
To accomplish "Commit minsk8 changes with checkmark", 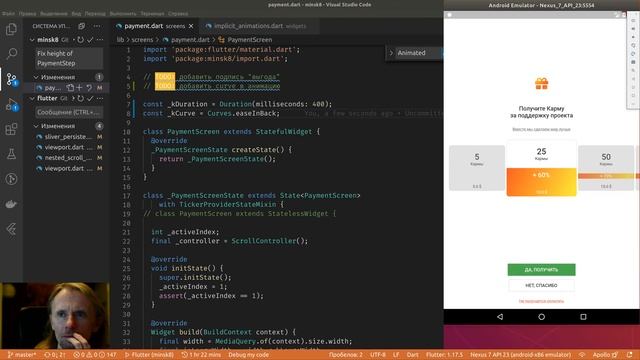I will point(90,40).
